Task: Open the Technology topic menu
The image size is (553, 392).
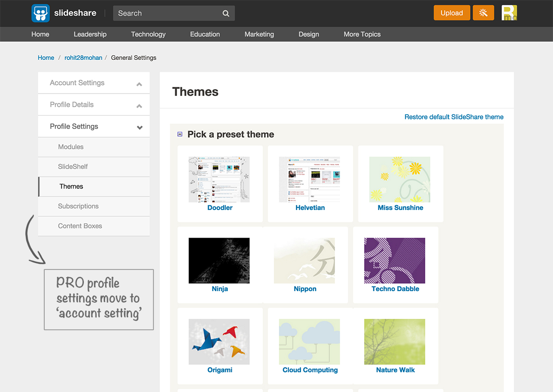Action: [x=148, y=34]
